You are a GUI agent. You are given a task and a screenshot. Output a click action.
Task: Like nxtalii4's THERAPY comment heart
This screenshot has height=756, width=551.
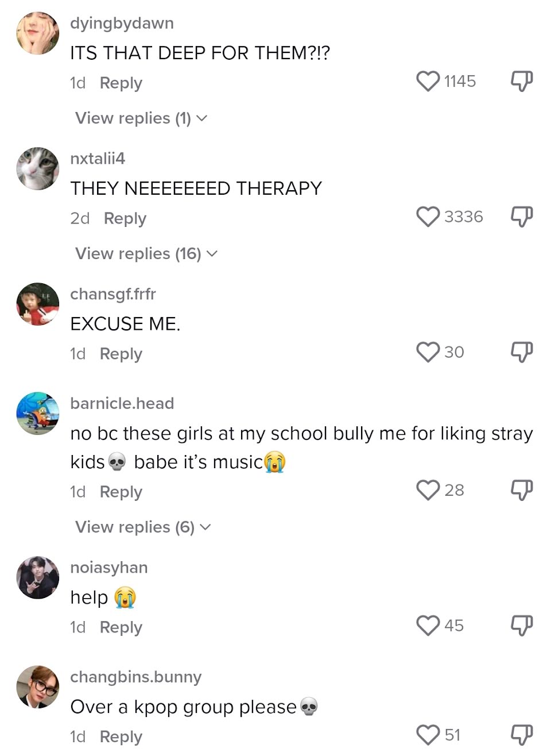click(428, 217)
